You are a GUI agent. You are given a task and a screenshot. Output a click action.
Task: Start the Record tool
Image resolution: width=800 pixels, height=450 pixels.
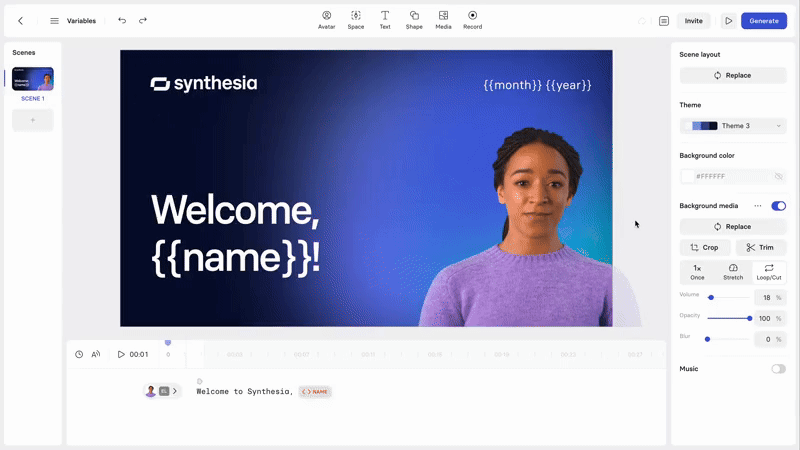(472, 20)
